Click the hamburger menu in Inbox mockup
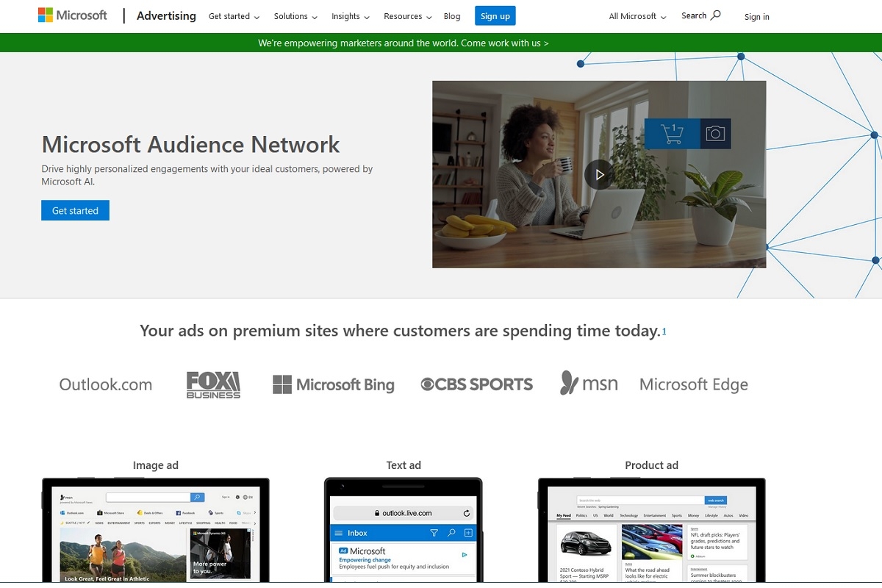The height and width of the screenshot is (588, 882). 339,533
